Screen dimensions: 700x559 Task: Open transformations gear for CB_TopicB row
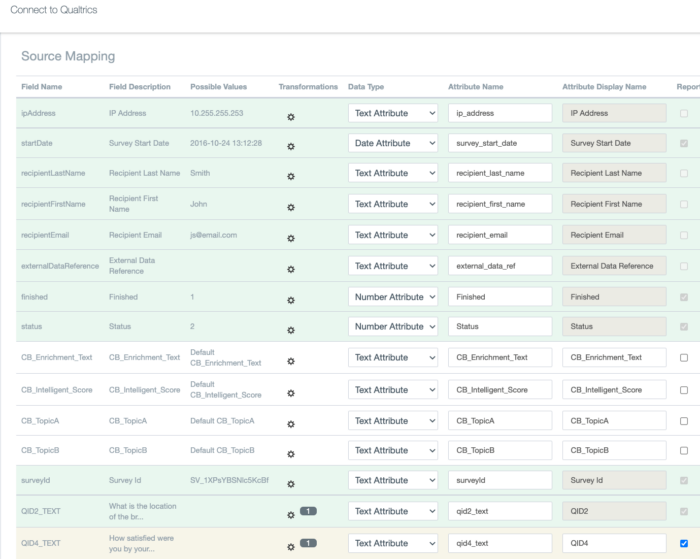pyautogui.click(x=291, y=454)
